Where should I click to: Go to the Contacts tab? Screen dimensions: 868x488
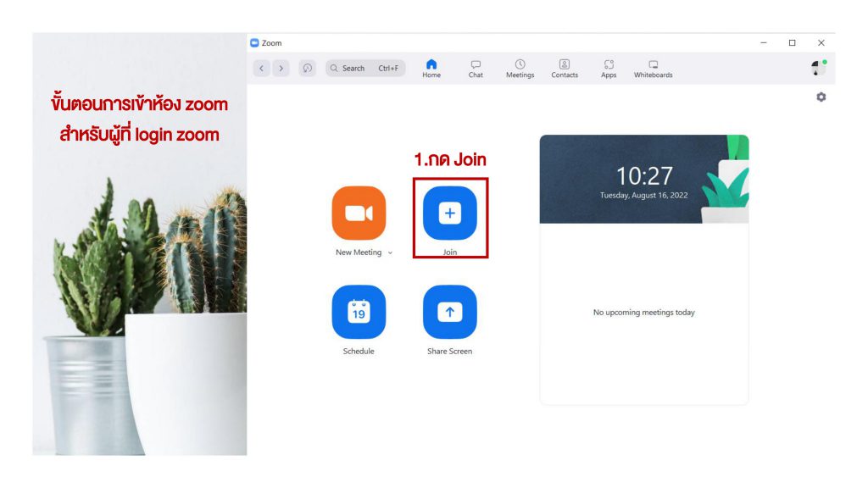point(564,69)
